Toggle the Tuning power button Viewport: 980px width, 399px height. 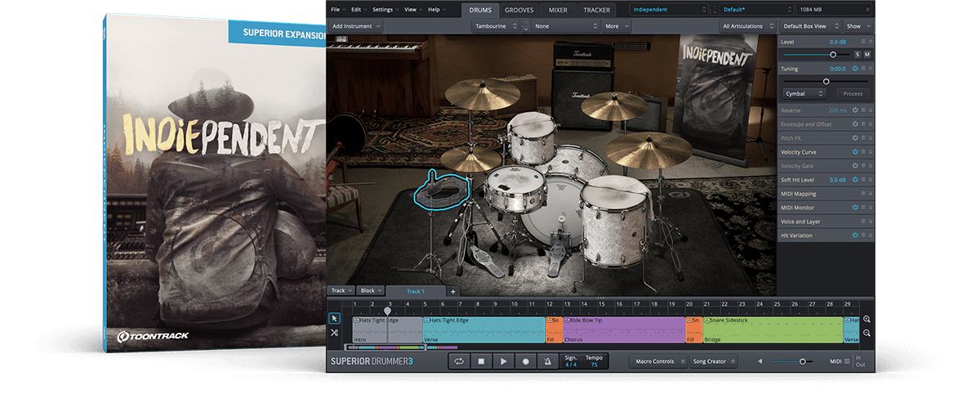[855, 69]
